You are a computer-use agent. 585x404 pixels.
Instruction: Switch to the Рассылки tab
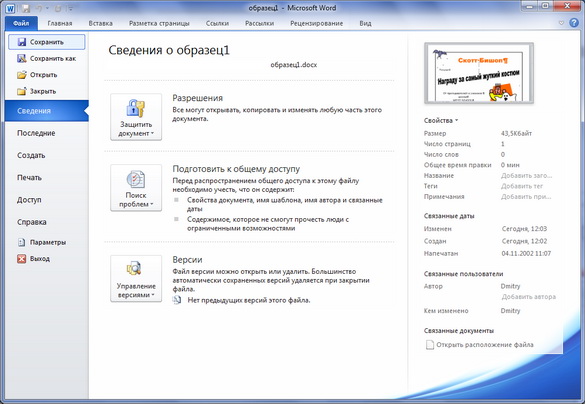point(259,23)
